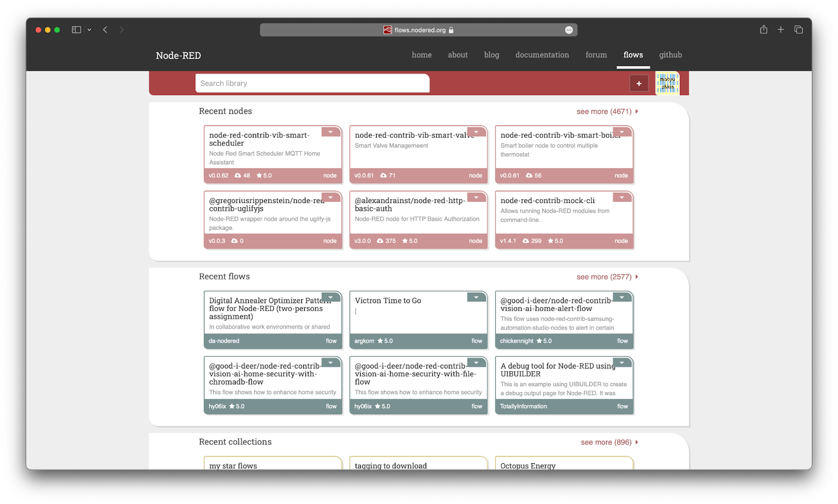Image resolution: width=838 pixels, height=504 pixels.
Task: Open the debug tool UIBUILDER flow title
Action: point(558,370)
